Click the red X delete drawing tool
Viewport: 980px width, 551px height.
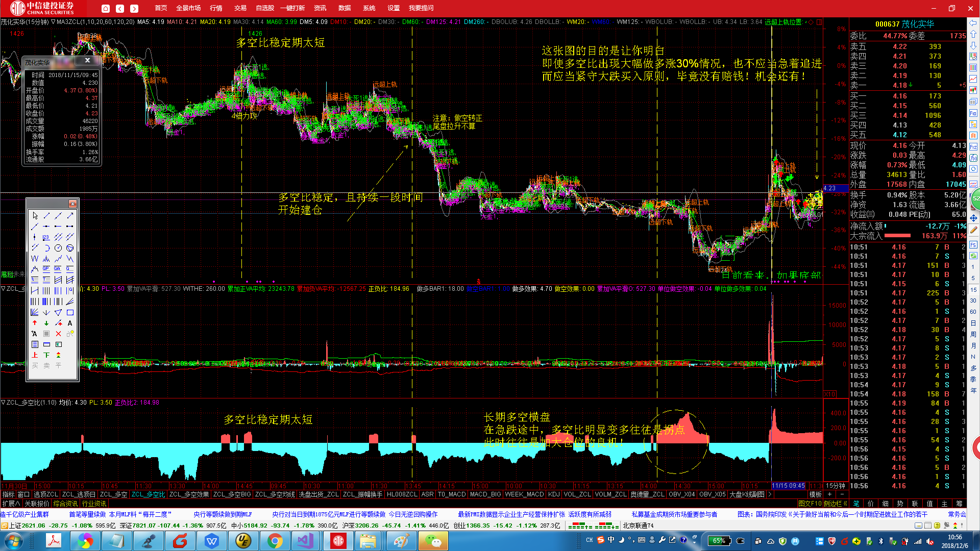[58, 334]
